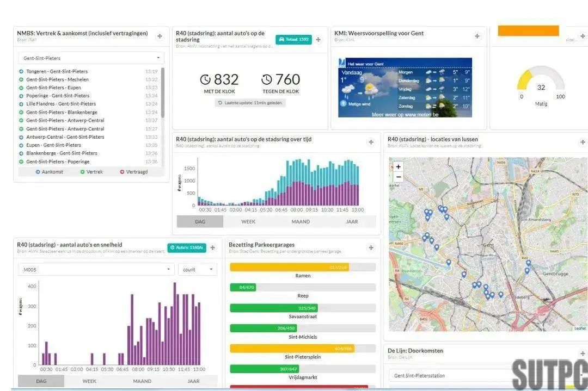Select MAAND tab on auto's en snelheid chart
This screenshot has width=588, height=391.
[x=142, y=381]
